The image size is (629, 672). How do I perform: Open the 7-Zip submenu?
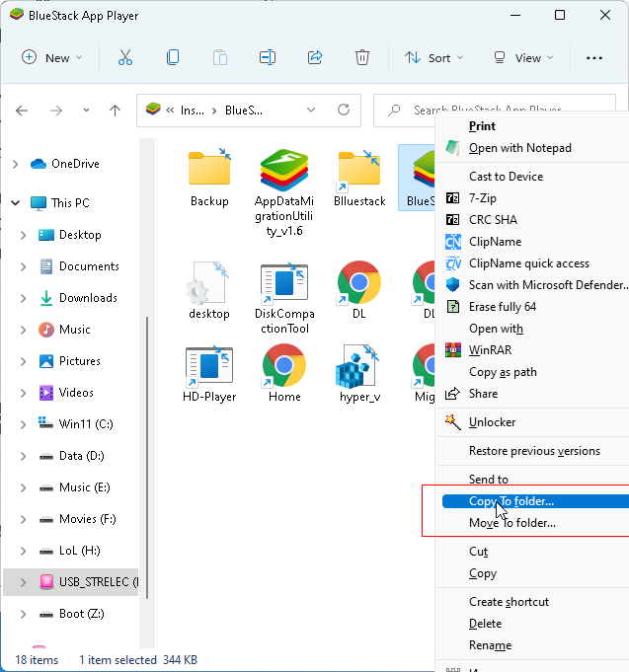click(482, 198)
